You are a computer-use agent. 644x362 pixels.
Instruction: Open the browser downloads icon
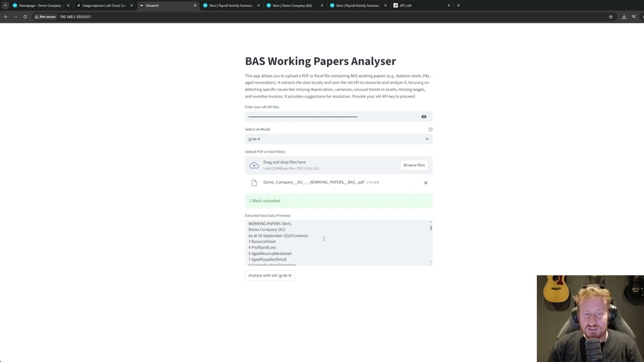pyautogui.click(x=624, y=17)
